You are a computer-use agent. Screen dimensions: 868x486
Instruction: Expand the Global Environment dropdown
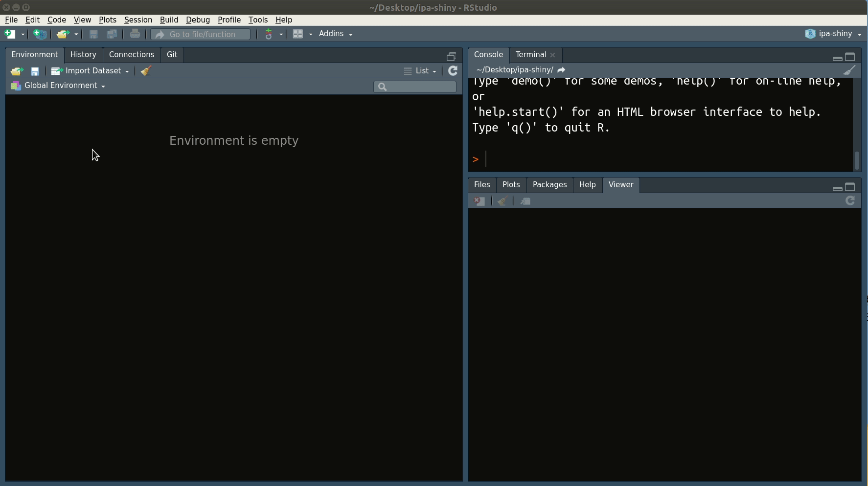(58, 86)
